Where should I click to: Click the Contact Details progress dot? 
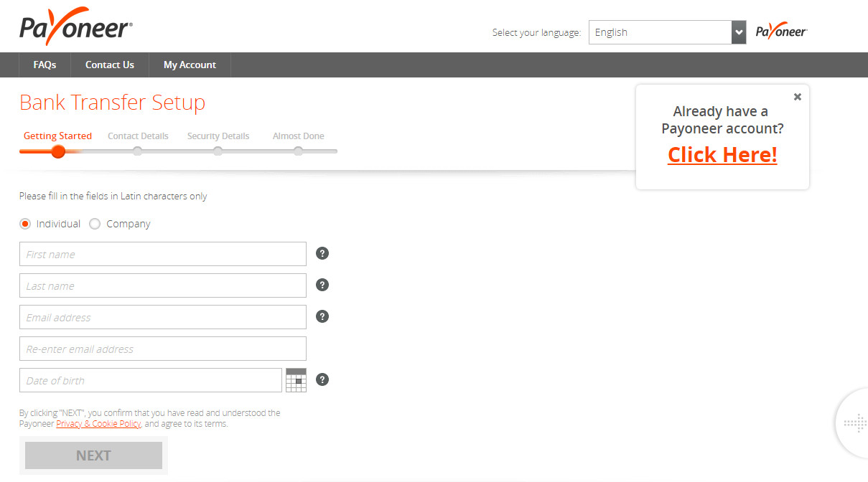(x=137, y=151)
